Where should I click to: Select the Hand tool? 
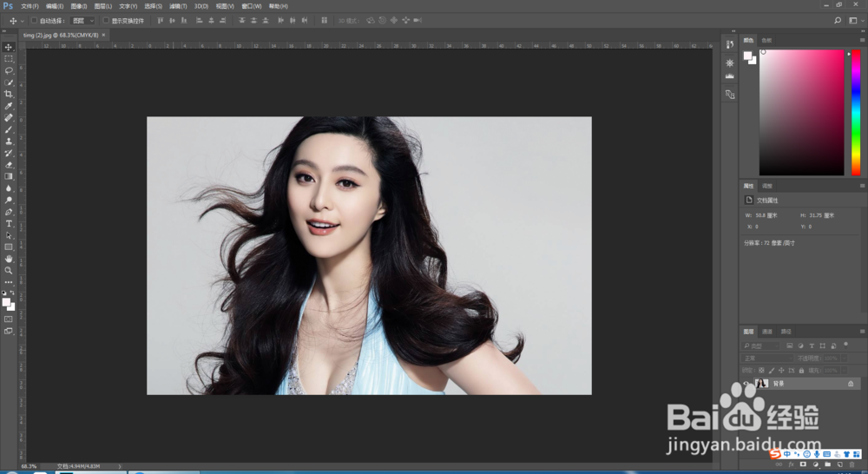(9, 259)
